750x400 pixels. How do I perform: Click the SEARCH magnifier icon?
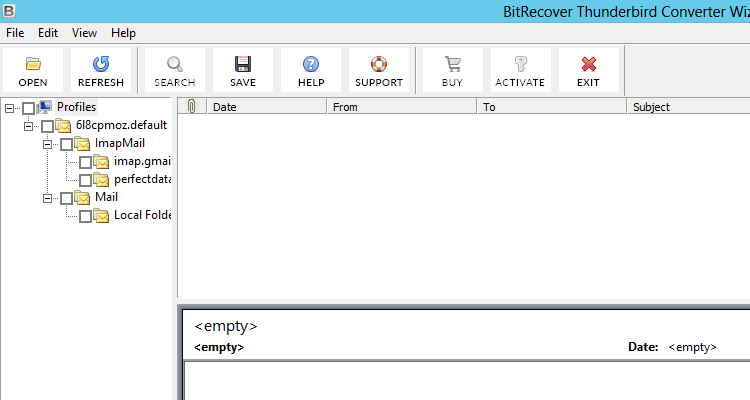pos(175,64)
